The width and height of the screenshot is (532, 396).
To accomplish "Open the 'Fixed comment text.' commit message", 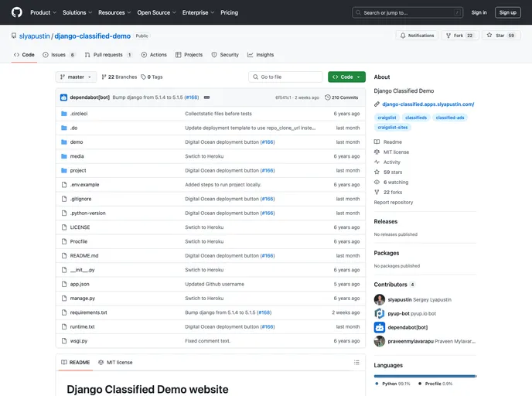I will 208,341.
